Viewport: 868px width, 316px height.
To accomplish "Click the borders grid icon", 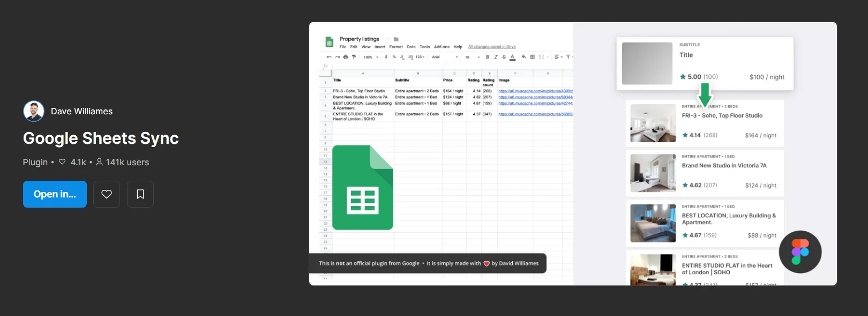I will [x=532, y=57].
